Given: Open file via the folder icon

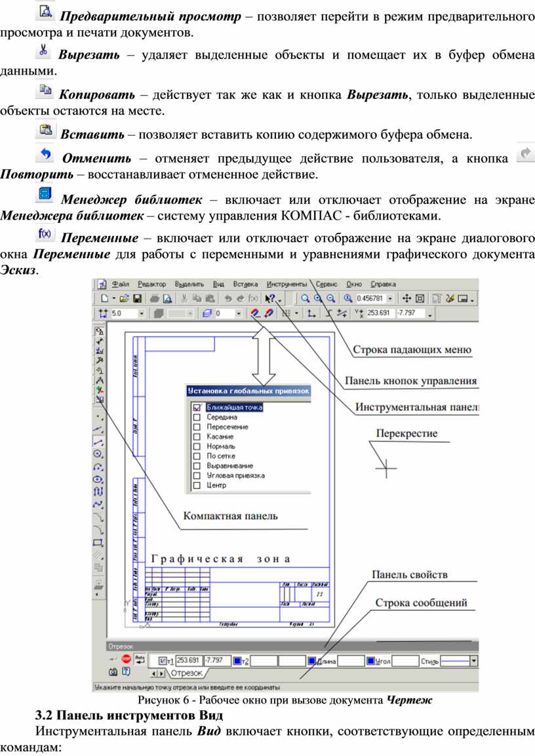Looking at the screenshot, I should pos(123,299).
